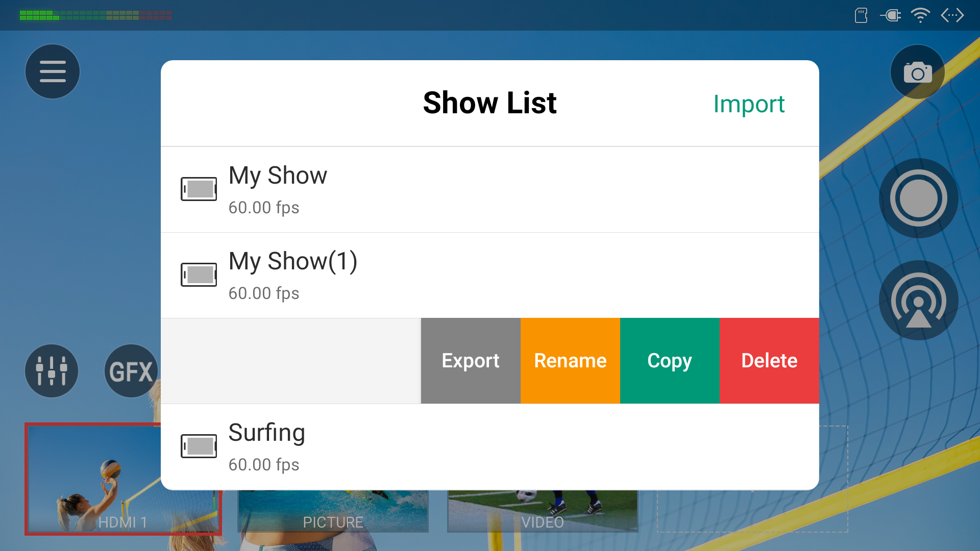The width and height of the screenshot is (980, 551).
Task: Tap the Wi-Fi status icon
Action: pos(920,15)
